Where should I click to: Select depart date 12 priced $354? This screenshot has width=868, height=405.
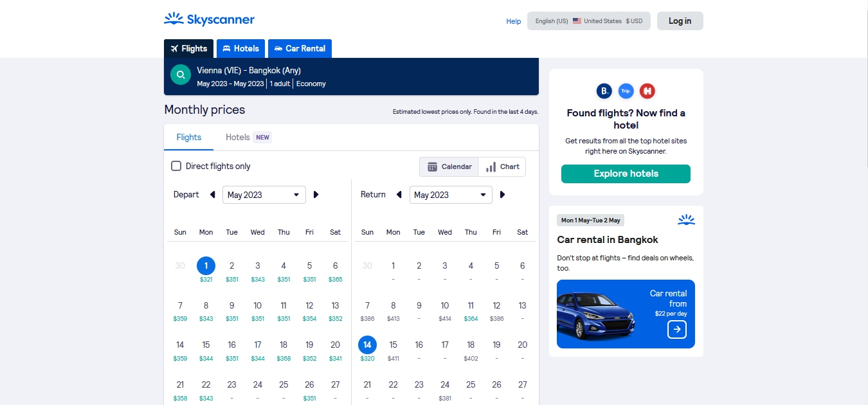pos(309,310)
